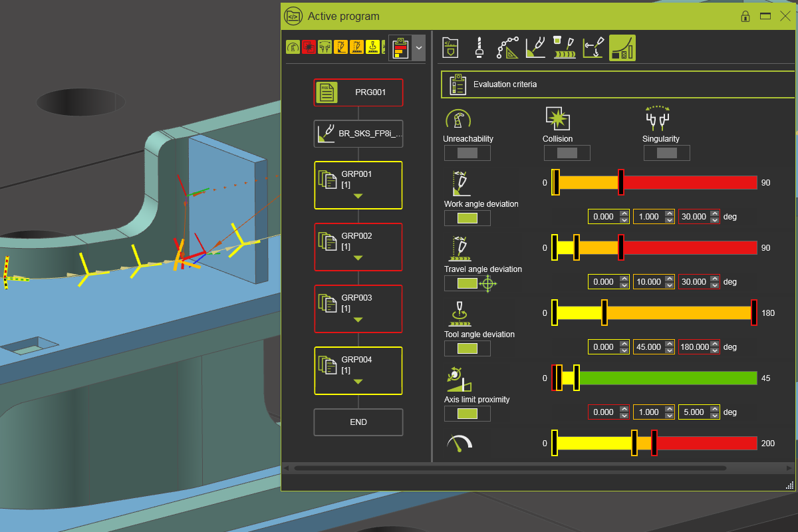Select the END program node
798x532 pixels.
tap(358, 422)
